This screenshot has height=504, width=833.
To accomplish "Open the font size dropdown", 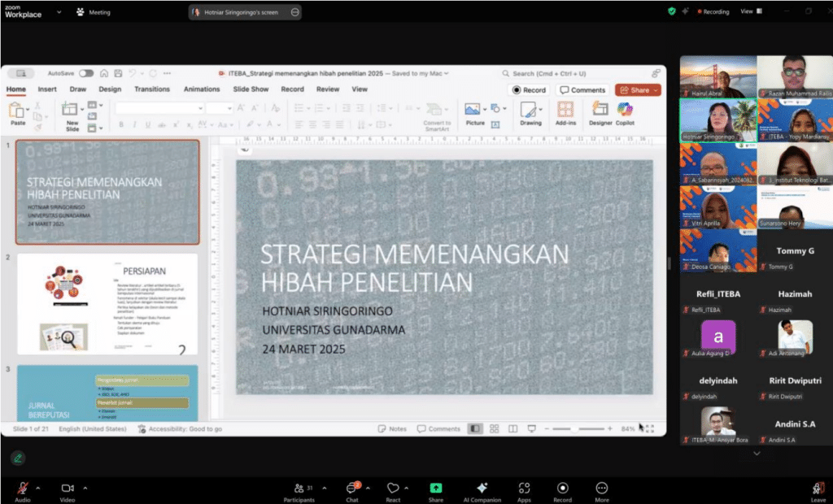I will pos(229,108).
